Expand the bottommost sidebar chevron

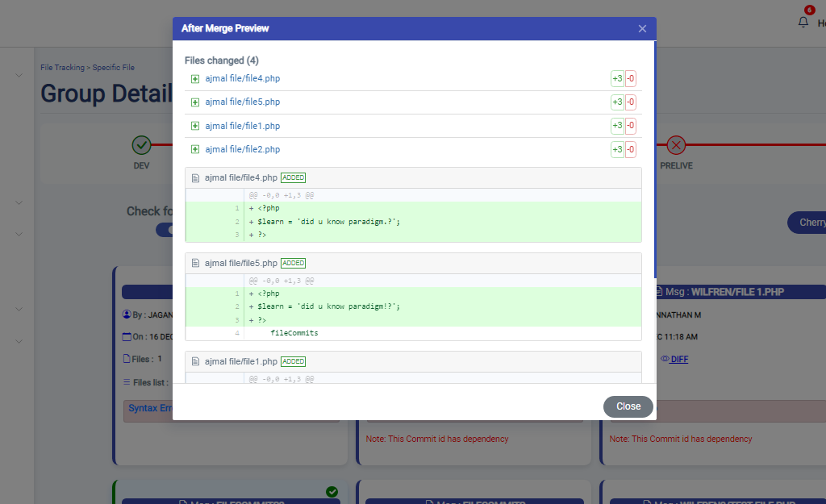[19, 340]
